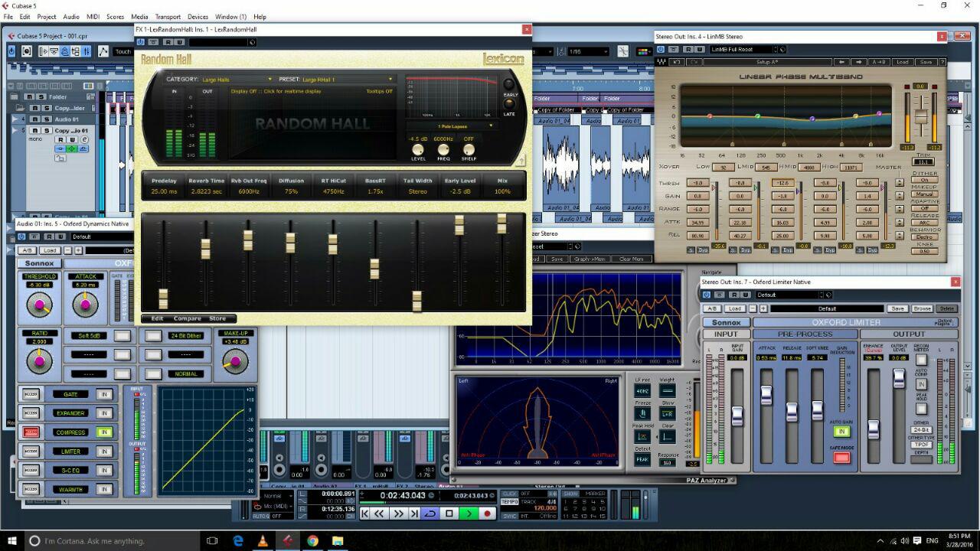Click the LinMB Save button
The height and width of the screenshot is (551, 980).
926,62
